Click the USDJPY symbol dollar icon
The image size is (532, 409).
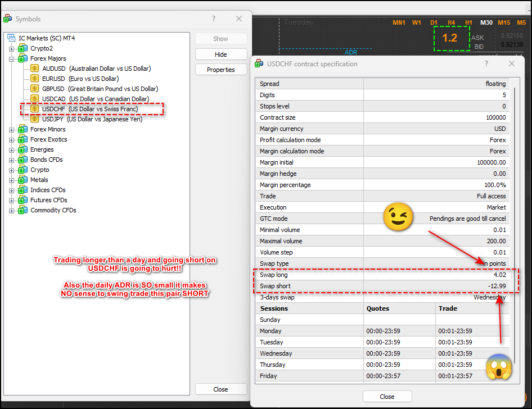pos(35,119)
